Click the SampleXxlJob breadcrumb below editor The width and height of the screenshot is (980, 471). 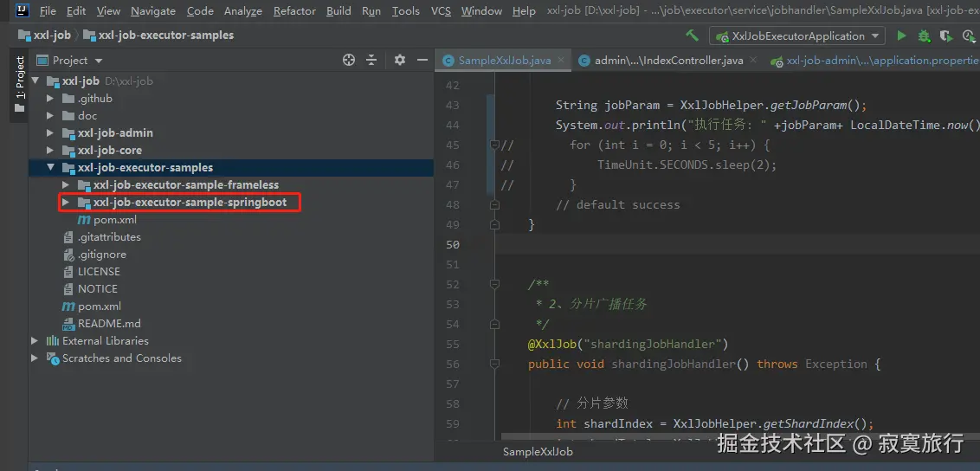[538, 452]
